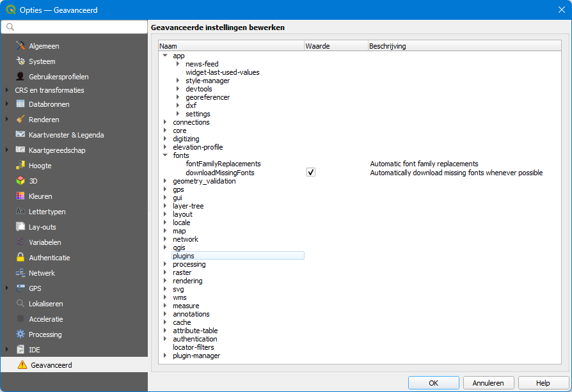The height and width of the screenshot is (392, 572).
Task: Click the search magnifier icon
Action: point(10,27)
